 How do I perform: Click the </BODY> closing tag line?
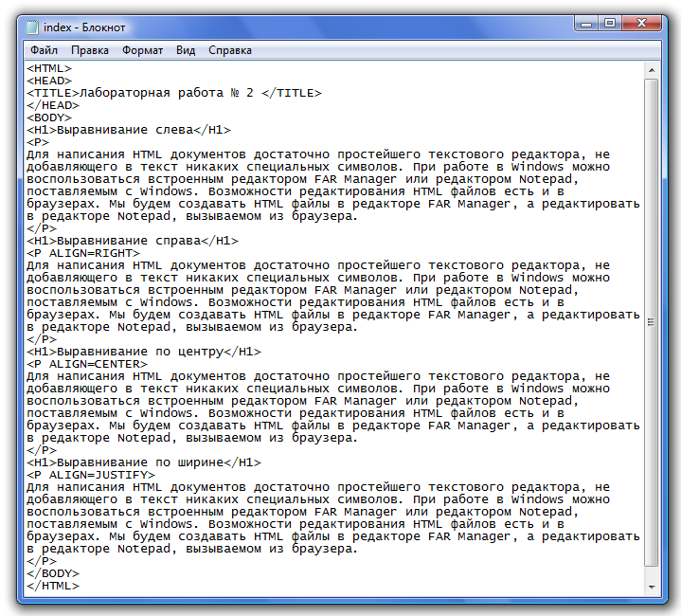[53, 573]
